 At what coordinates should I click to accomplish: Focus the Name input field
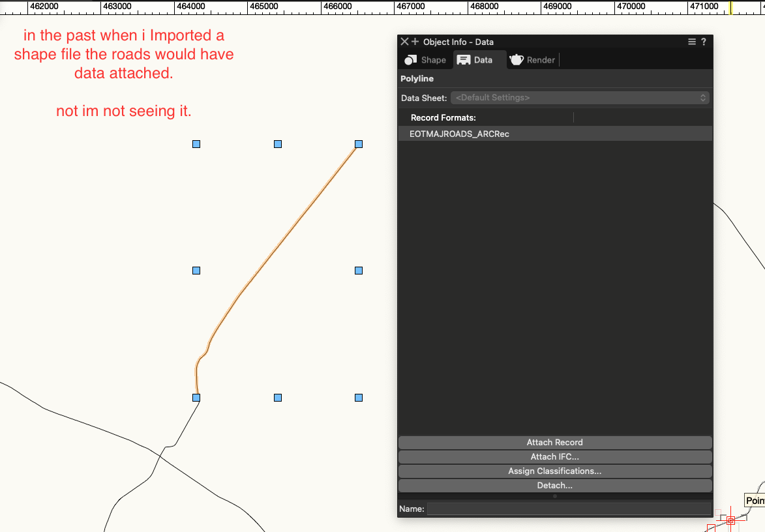569,509
